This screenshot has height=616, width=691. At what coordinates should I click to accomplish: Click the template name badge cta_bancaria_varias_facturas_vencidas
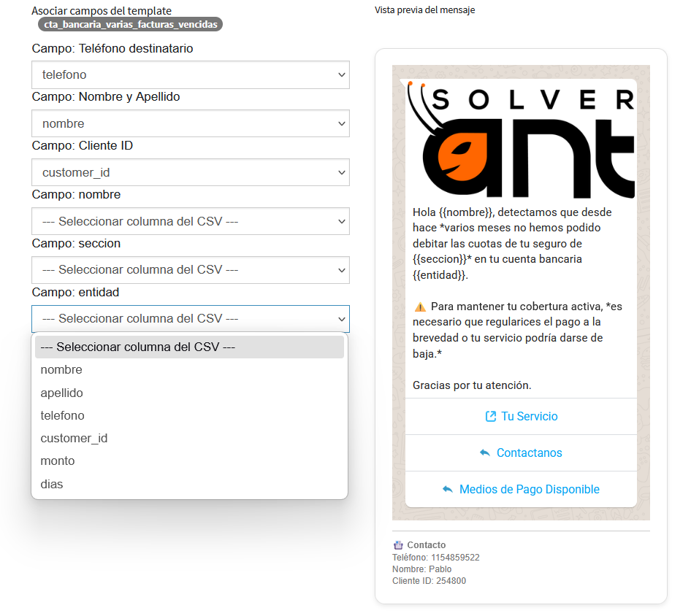(131, 24)
